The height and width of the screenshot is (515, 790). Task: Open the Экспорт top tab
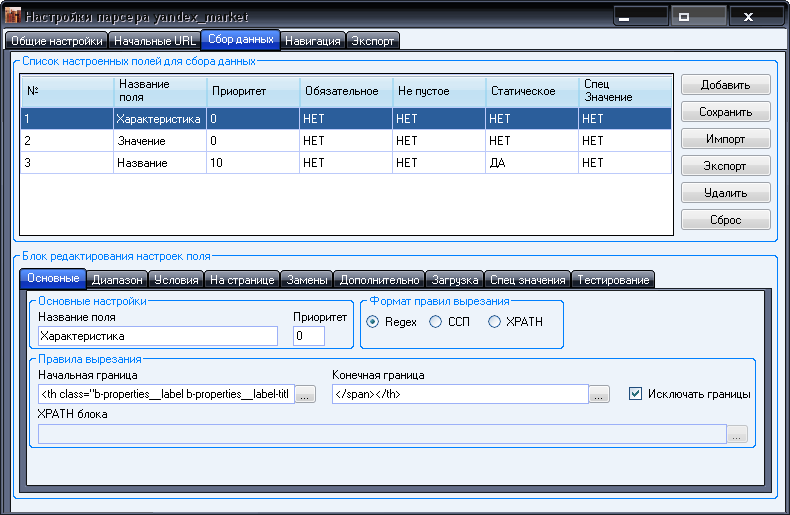pos(373,41)
